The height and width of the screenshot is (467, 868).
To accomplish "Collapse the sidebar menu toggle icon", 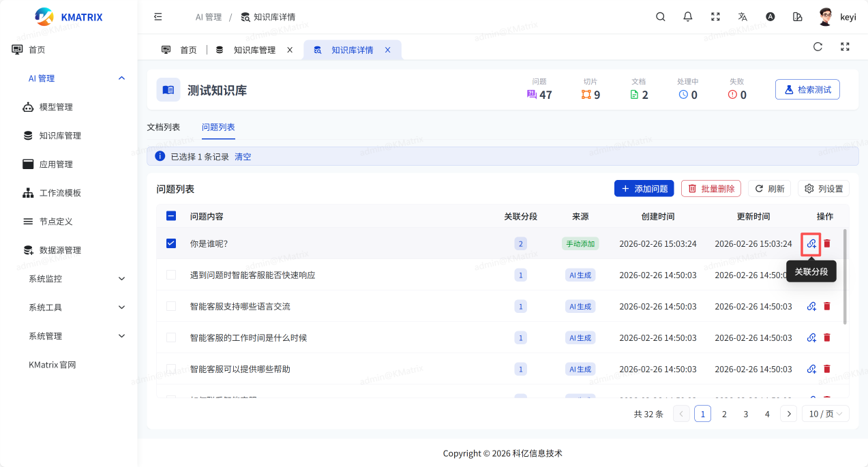I will (x=158, y=17).
